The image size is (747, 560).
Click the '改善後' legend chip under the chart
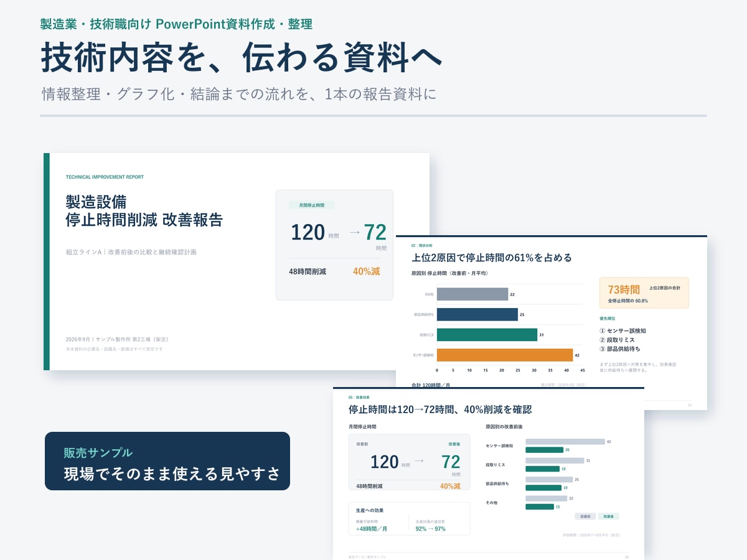608,516
